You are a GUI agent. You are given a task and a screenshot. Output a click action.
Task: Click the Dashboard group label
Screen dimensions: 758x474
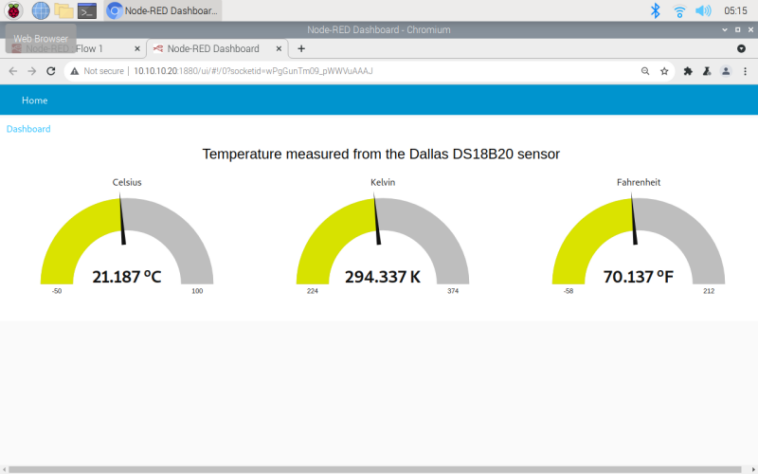click(x=29, y=129)
